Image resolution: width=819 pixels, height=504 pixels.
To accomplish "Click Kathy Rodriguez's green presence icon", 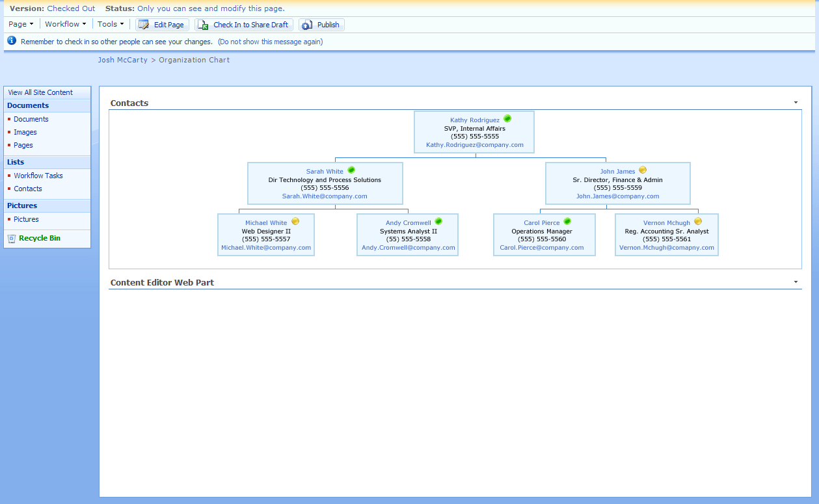I will [x=507, y=119].
